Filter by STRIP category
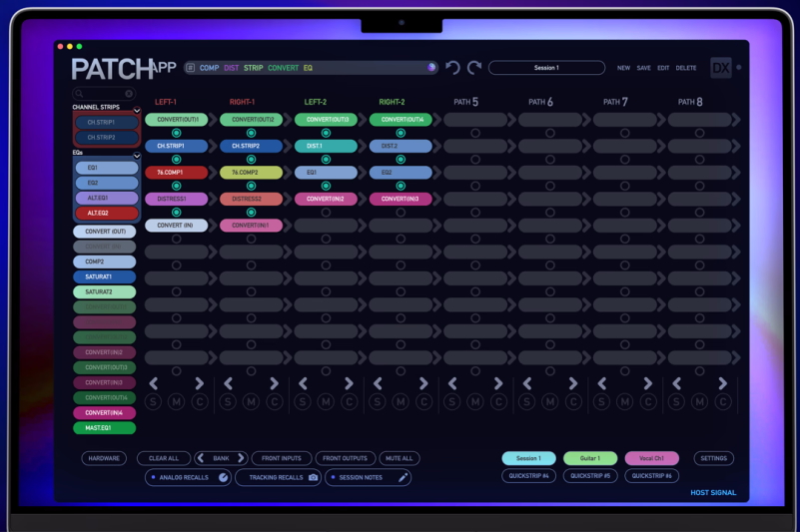The height and width of the screenshot is (532, 800). tap(253, 67)
